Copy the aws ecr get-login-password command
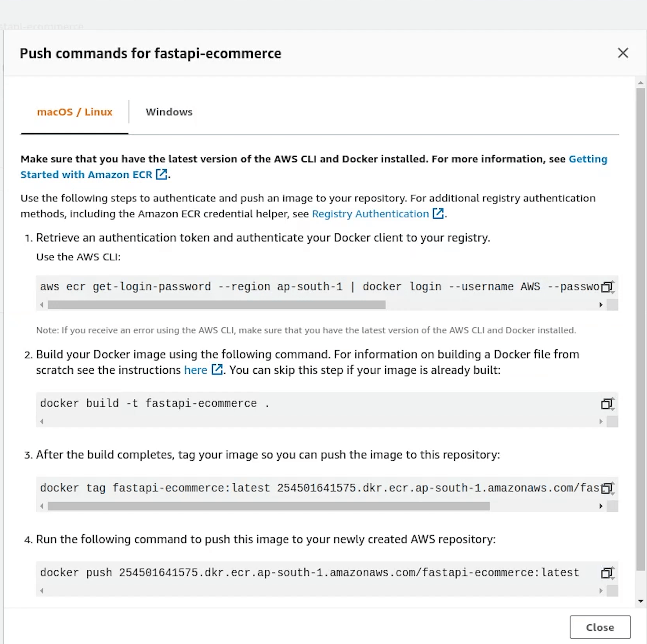The image size is (647, 644). coord(607,287)
